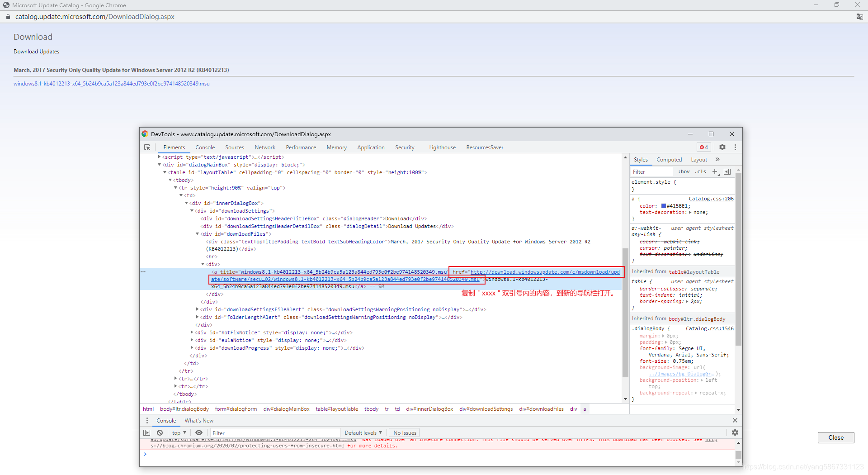Screen dimensions: 868x475
Task: Expand the ../Images/bg_DialogGr background-image link
Action: click(681, 374)
